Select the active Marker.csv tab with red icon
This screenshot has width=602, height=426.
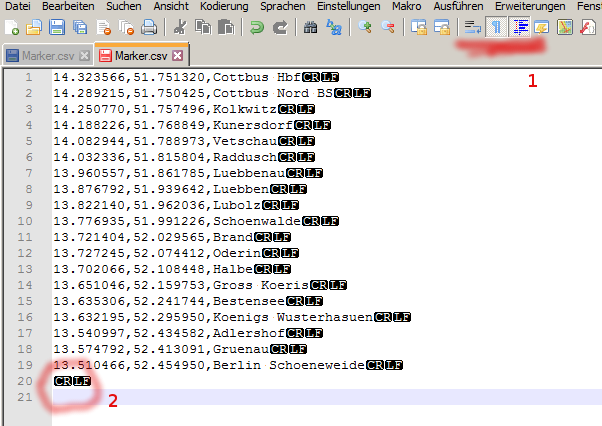click(141, 56)
